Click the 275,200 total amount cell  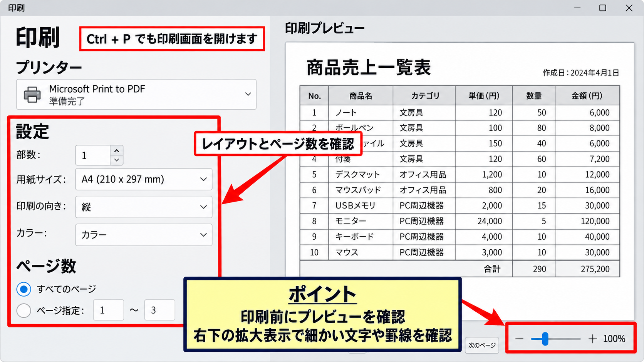tap(587, 269)
